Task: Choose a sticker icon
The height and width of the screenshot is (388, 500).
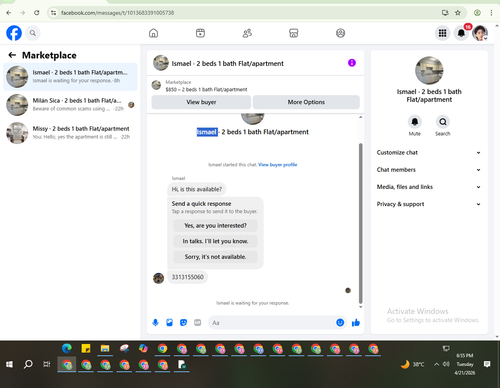Action: [183, 322]
